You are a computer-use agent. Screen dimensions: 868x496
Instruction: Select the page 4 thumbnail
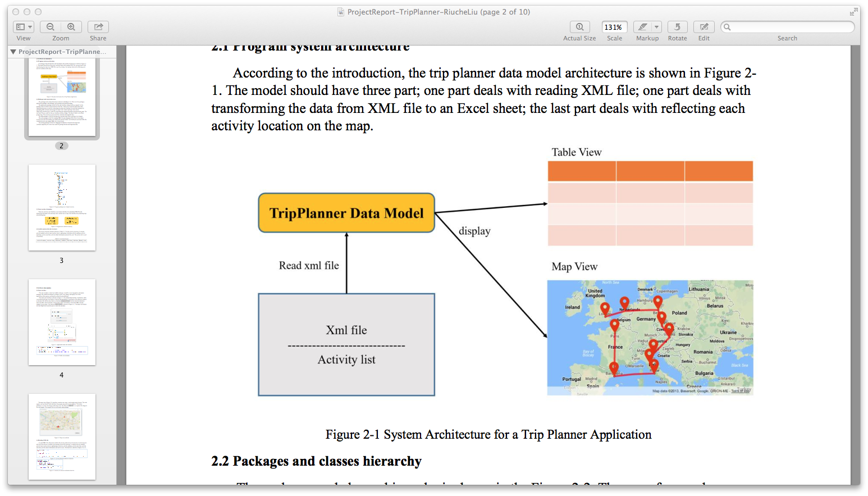pos(62,322)
